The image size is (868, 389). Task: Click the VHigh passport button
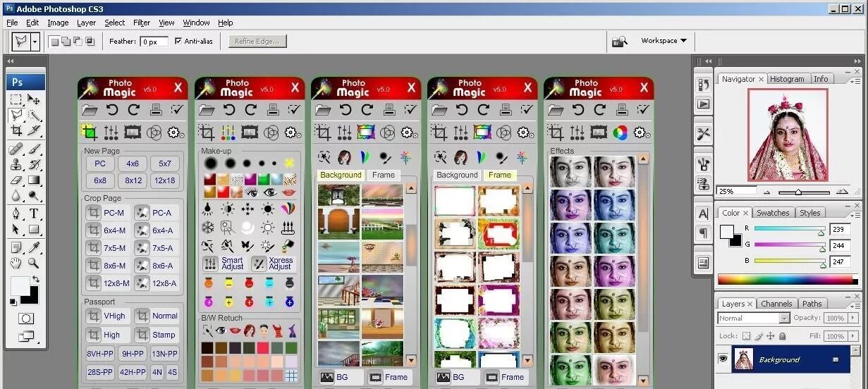(x=106, y=316)
